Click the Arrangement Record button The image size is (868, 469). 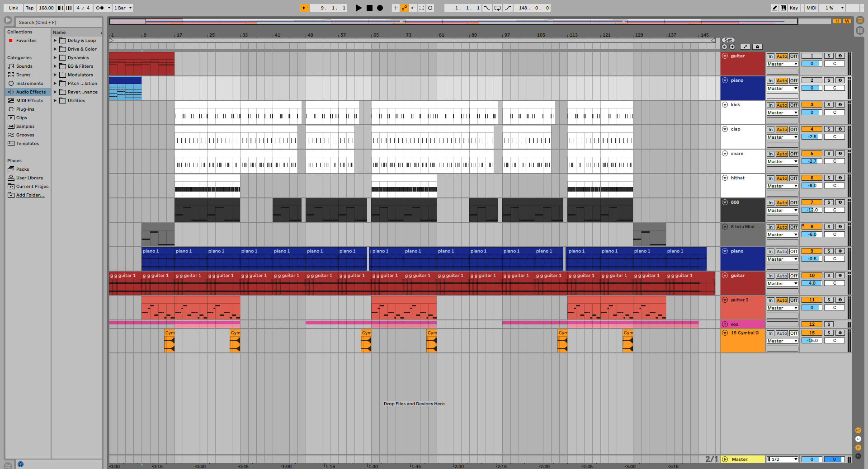pyautogui.click(x=380, y=8)
